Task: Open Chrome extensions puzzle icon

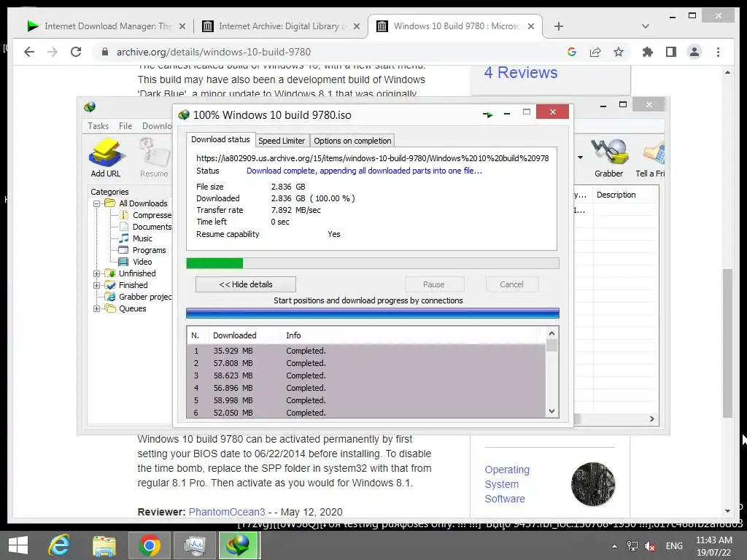Action: click(648, 52)
